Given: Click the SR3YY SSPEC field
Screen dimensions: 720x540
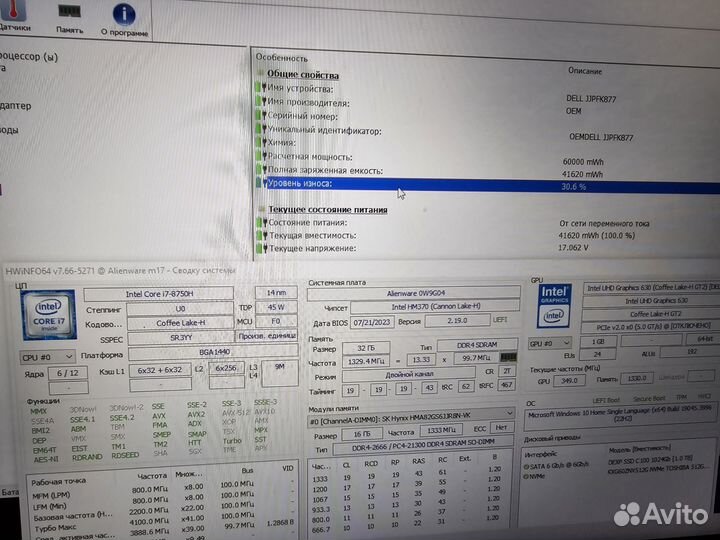Looking at the screenshot, I should coord(180,338).
